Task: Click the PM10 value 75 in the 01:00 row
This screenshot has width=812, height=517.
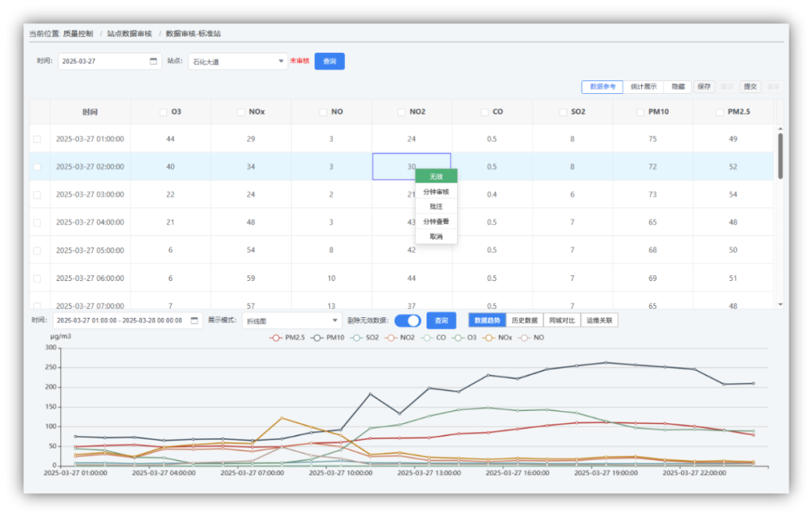Action: click(653, 139)
